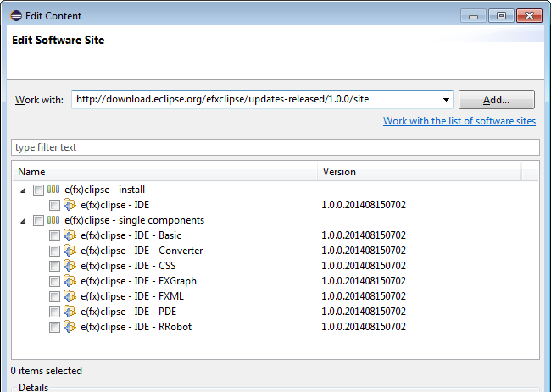Click the category icon beside e(fx)clipse - single components
Image resolution: width=551 pixels, height=392 pixels.
[53, 220]
